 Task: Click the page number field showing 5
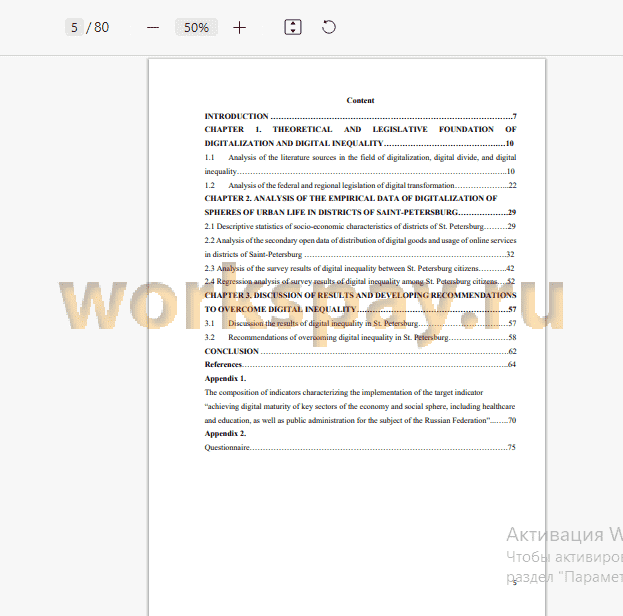(x=74, y=27)
